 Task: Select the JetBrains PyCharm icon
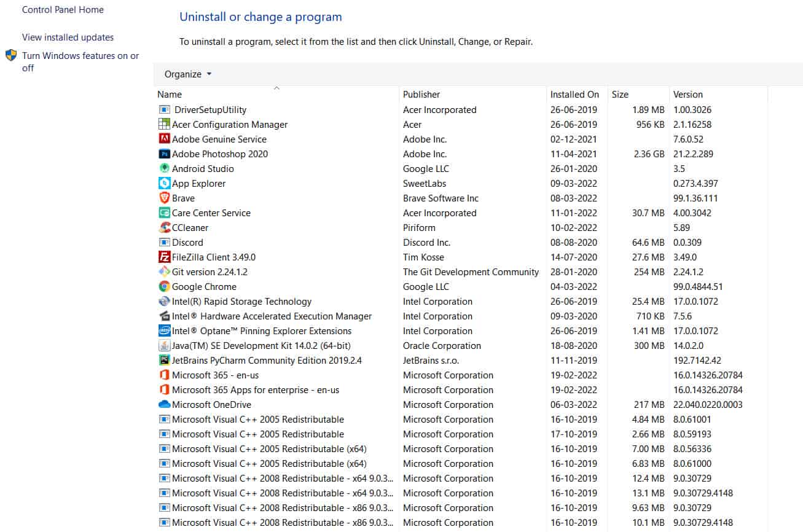[x=164, y=361]
